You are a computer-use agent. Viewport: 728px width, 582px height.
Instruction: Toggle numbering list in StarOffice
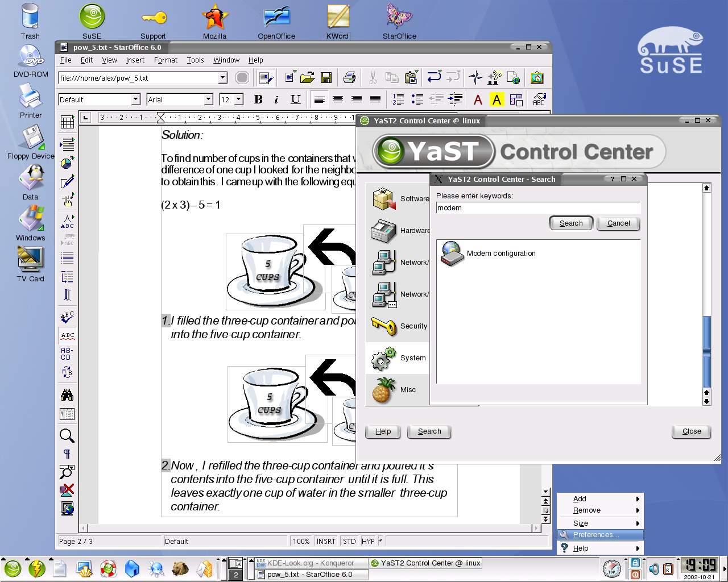click(x=399, y=99)
